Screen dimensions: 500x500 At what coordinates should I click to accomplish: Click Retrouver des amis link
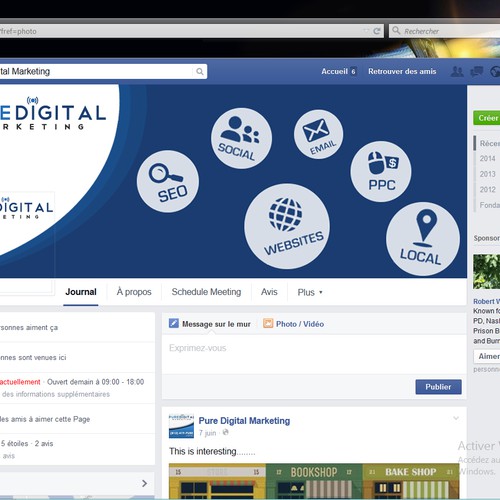(402, 71)
